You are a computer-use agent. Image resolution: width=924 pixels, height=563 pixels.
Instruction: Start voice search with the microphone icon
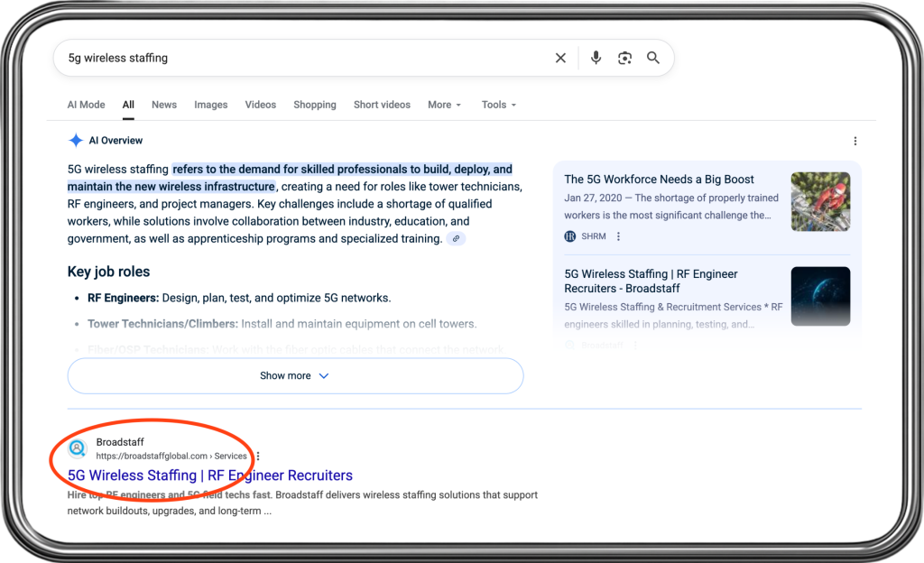point(596,58)
